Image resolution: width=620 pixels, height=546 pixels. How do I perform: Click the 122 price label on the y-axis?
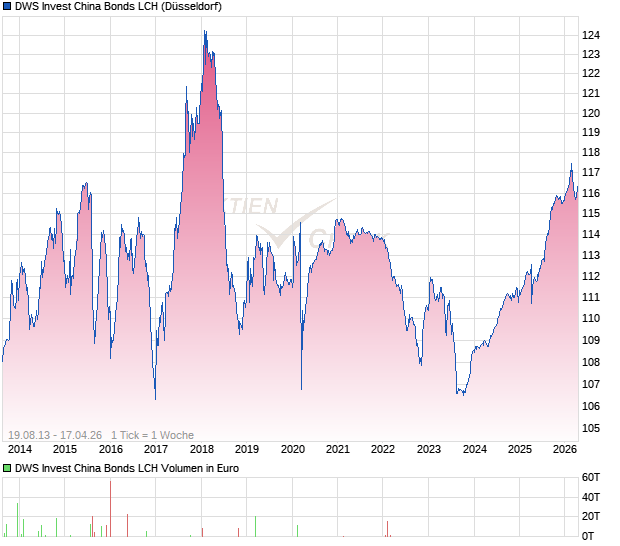(591, 74)
